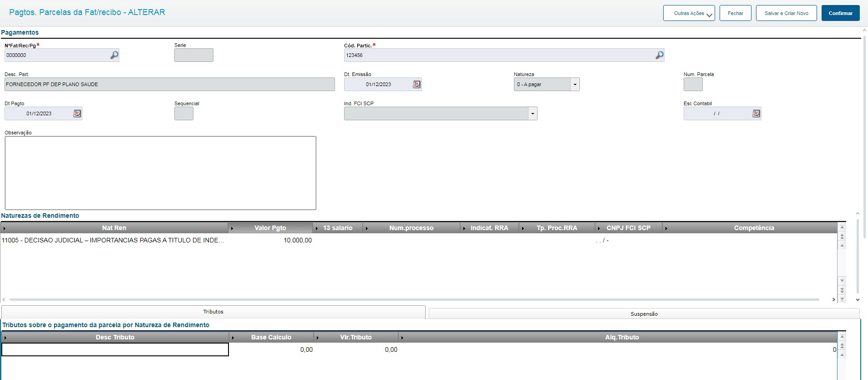
Task: Sort by Valor Pgto column header
Action: [x=270, y=228]
